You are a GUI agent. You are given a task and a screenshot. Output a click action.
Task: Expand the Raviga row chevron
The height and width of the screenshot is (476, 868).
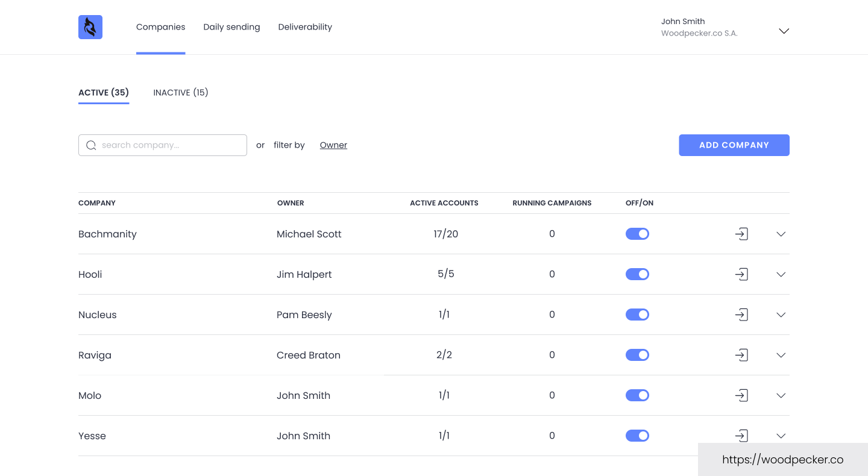coord(781,355)
